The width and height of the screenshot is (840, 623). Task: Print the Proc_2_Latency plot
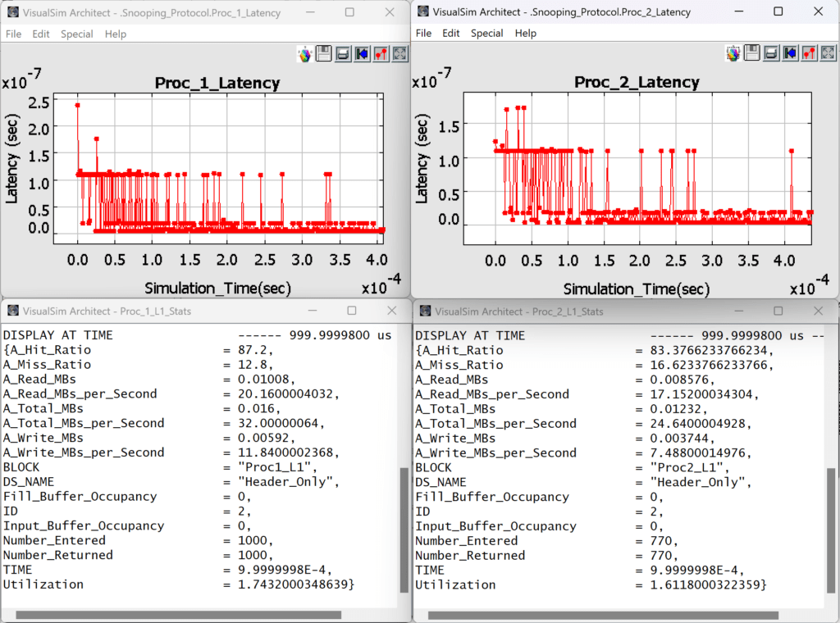(771, 54)
